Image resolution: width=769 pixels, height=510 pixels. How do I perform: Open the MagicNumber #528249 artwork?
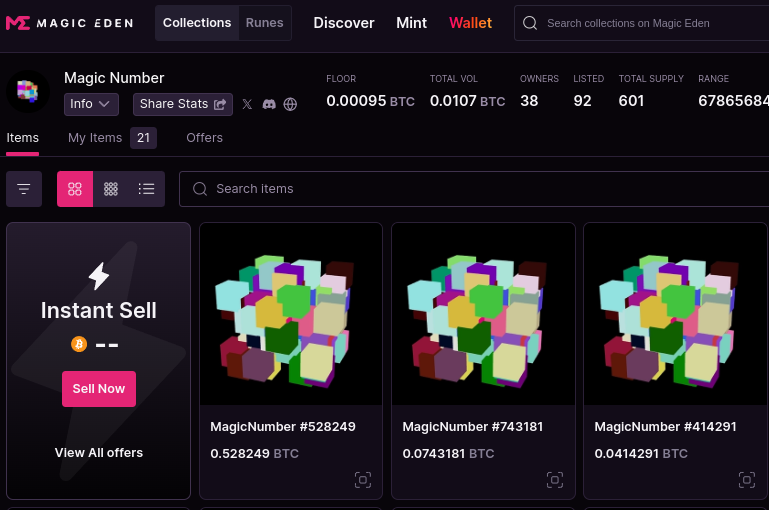click(x=291, y=314)
